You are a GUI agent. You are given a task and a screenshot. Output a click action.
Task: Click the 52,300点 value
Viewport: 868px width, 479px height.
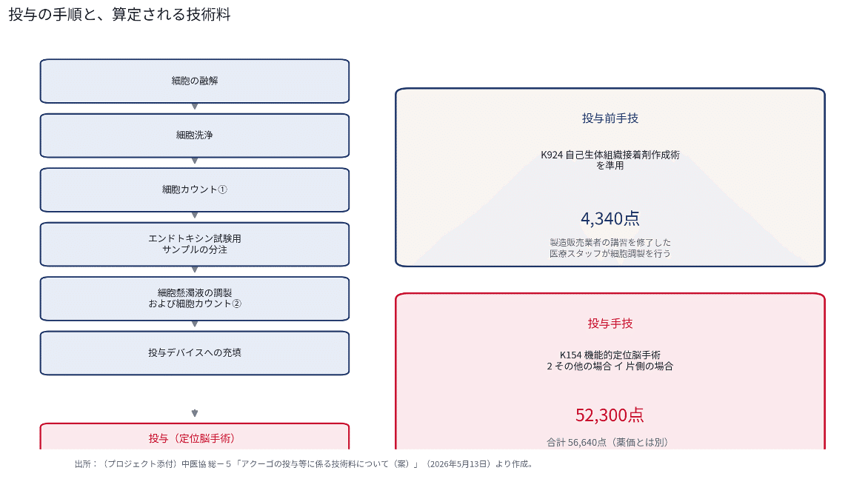tap(610, 415)
